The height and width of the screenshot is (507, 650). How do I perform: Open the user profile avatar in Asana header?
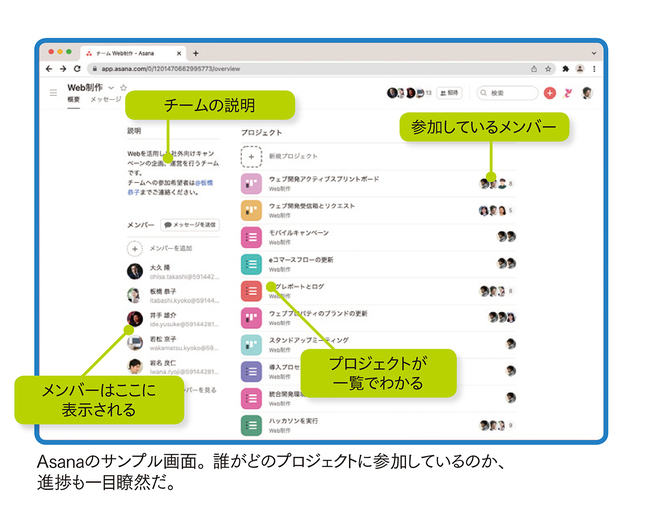pyautogui.click(x=587, y=93)
